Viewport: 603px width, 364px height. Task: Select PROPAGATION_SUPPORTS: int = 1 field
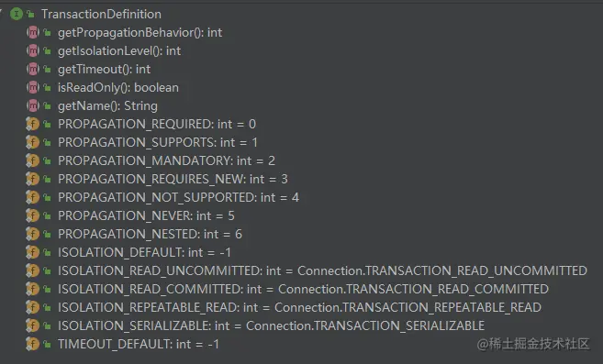158,143
